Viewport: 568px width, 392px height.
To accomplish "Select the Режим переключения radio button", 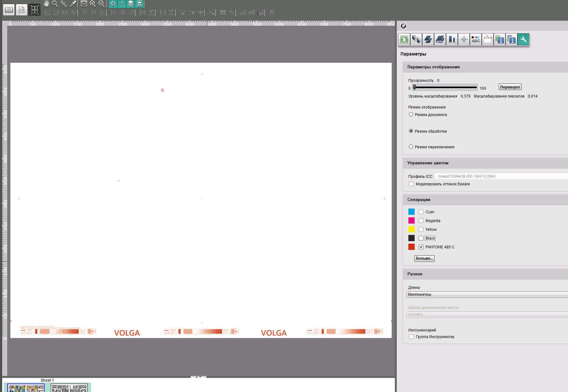I will point(411,146).
